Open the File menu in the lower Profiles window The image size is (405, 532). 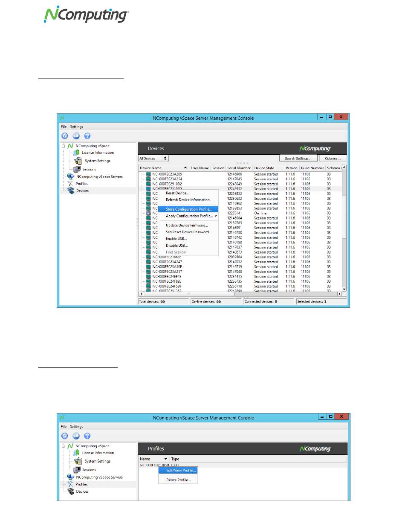pos(64,426)
